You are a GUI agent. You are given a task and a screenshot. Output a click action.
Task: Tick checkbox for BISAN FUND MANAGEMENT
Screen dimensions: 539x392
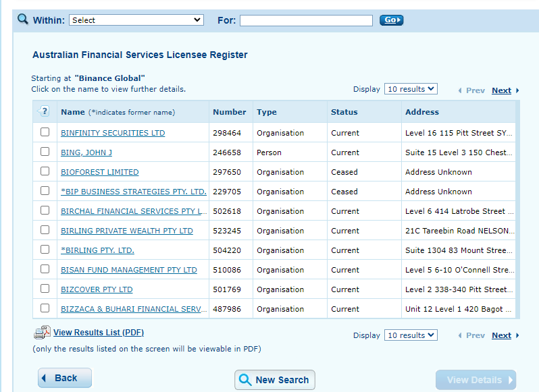pos(45,269)
